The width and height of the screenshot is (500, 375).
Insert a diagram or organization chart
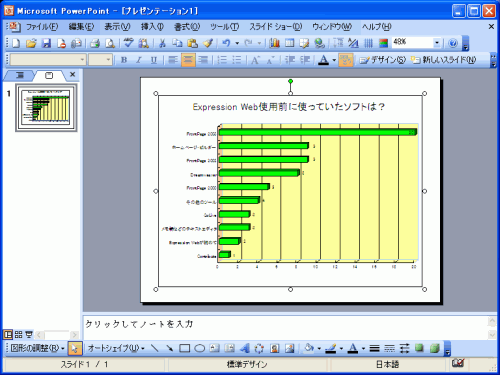click(259, 348)
